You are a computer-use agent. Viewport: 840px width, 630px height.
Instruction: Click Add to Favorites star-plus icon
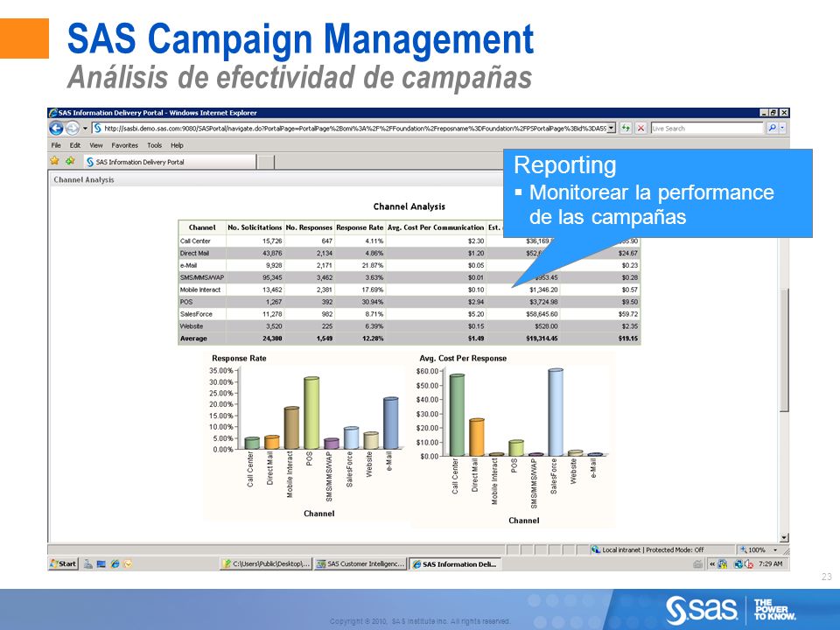click(70, 161)
